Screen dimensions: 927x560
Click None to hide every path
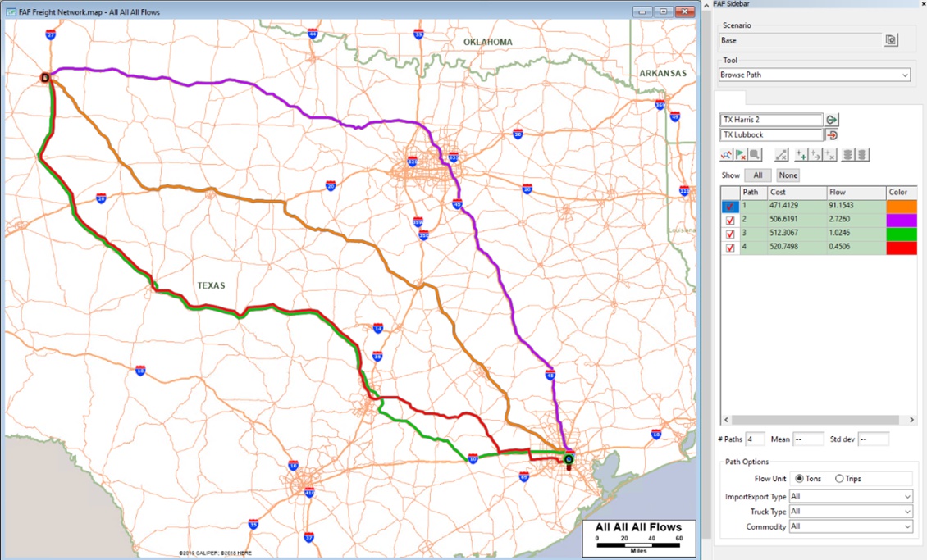point(788,175)
